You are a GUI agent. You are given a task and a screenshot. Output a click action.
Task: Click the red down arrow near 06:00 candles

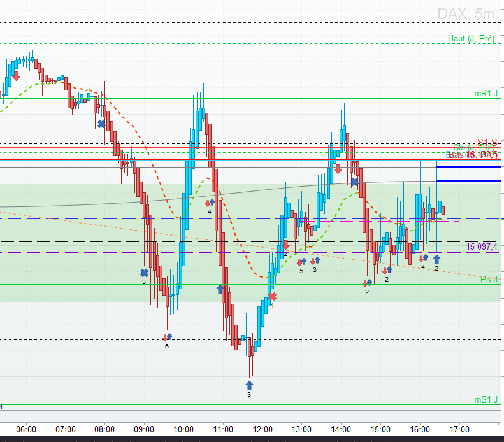(16, 76)
